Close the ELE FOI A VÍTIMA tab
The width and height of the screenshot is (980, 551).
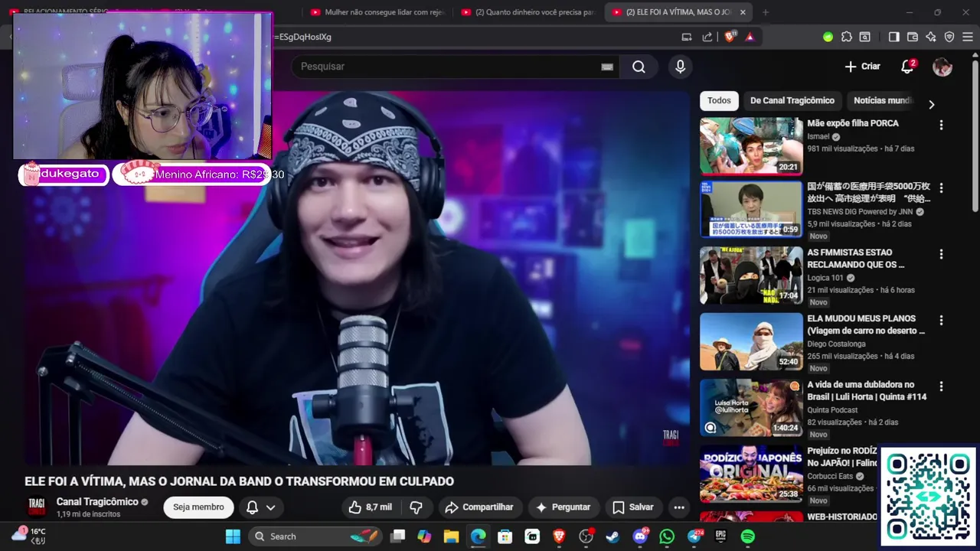pos(742,12)
